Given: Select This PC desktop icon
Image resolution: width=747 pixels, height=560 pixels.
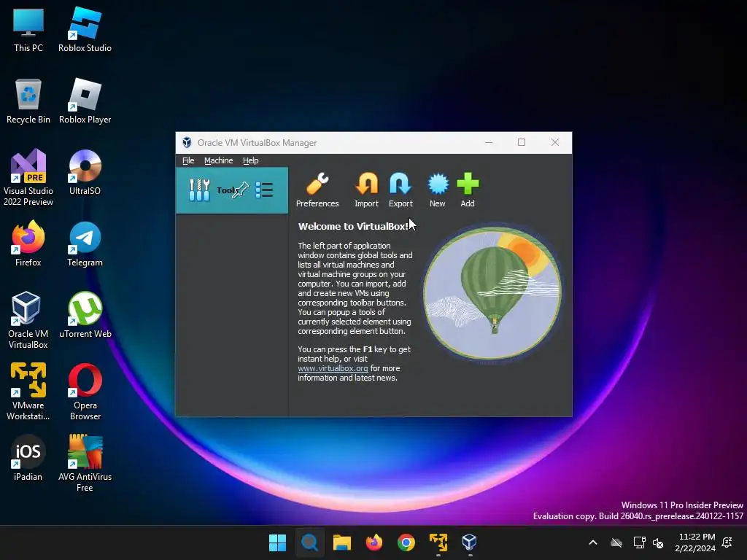Looking at the screenshot, I should click(x=28, y=30).
